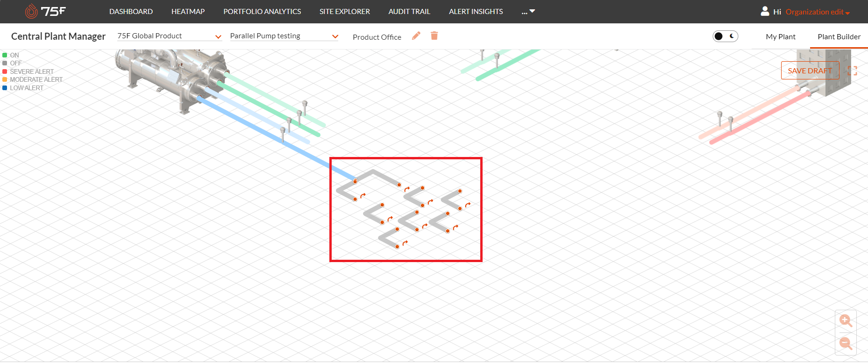Click the red SEVERE ALERT legend swatch
This screenshot has height=363, width=868.
[x=5, y=71]
